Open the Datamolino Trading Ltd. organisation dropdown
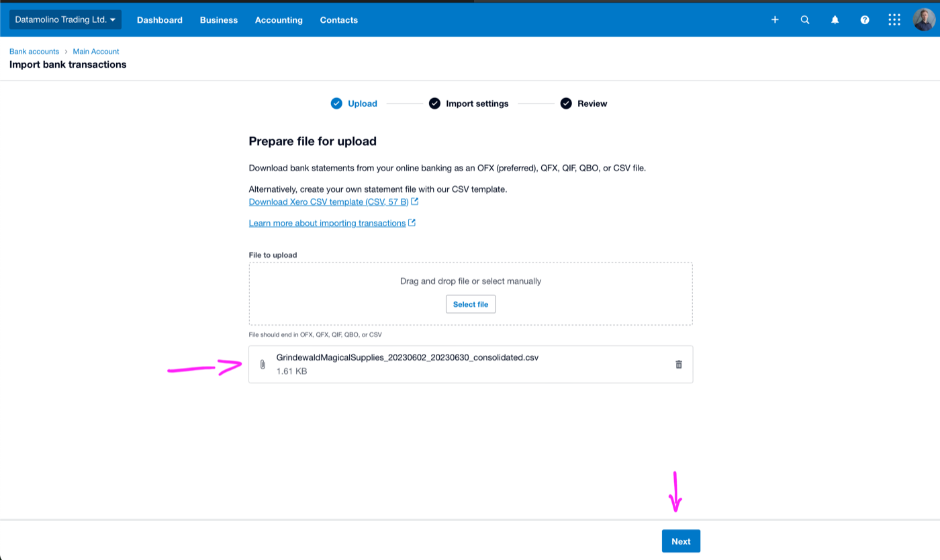This screenshot has width=940, height=560. [x=64, y=19]
